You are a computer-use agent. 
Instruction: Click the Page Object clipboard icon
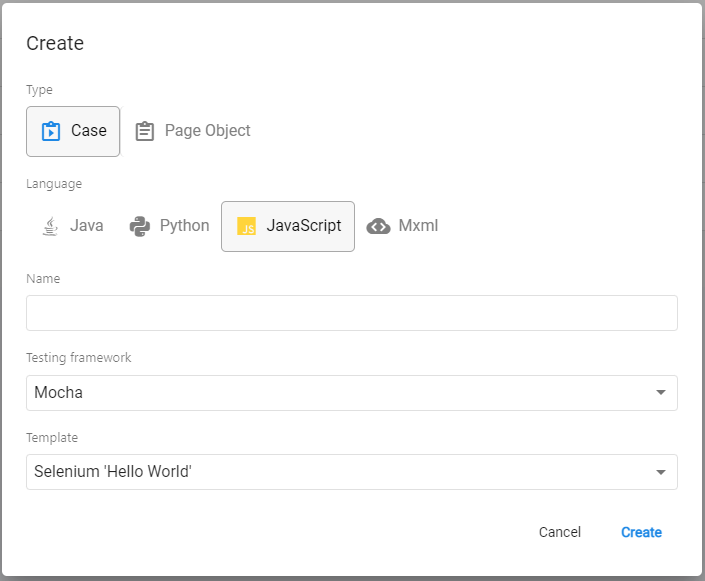[x=145, y=131]
